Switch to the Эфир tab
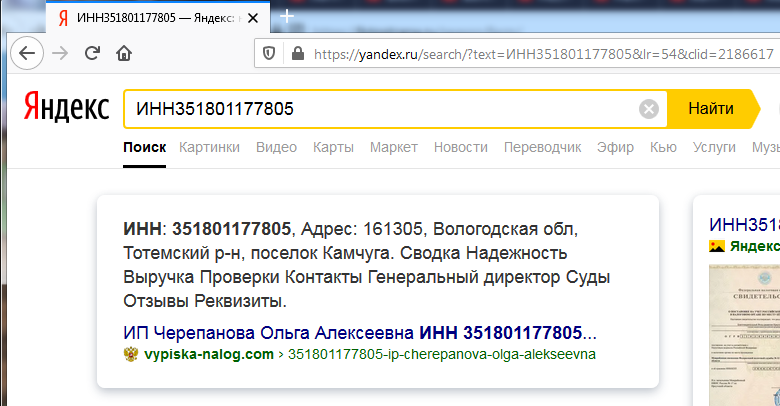Screen dimensions: 780x406 (615, 148)
